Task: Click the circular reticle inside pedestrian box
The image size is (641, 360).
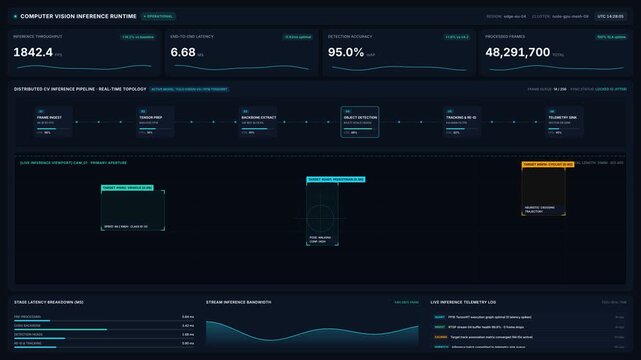Action: [x=320, y=219]
